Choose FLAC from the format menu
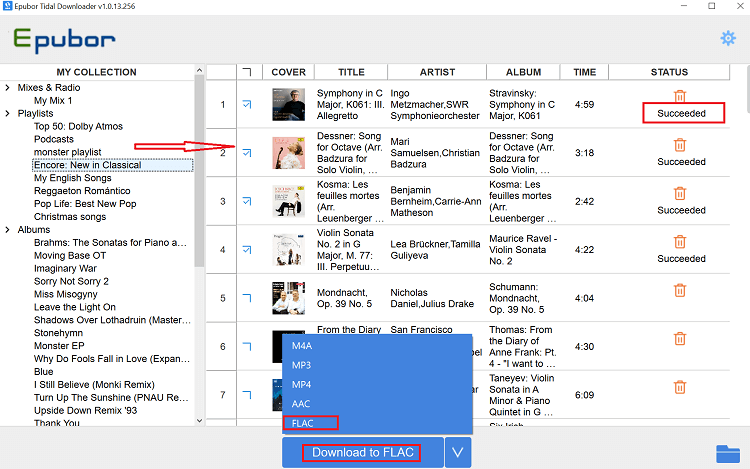This screenshot has width=750, height=469. click(377, 423)
